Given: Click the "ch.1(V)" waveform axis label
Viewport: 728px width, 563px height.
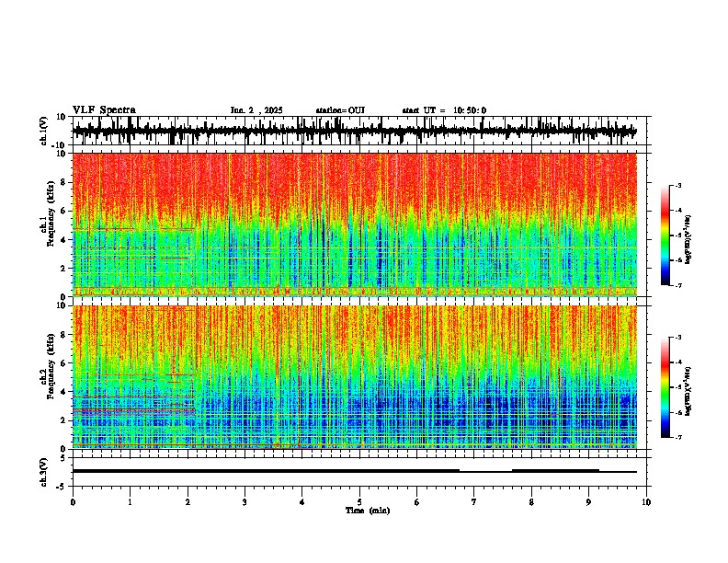Looking at the screenshot, I should (x=44, y=131).
